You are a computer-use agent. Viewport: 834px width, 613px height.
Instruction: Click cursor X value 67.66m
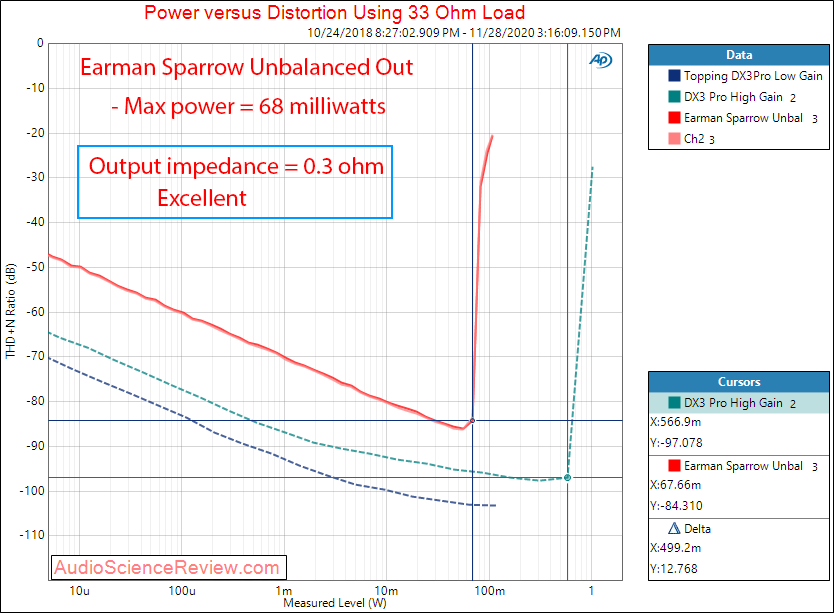[675, 485]
